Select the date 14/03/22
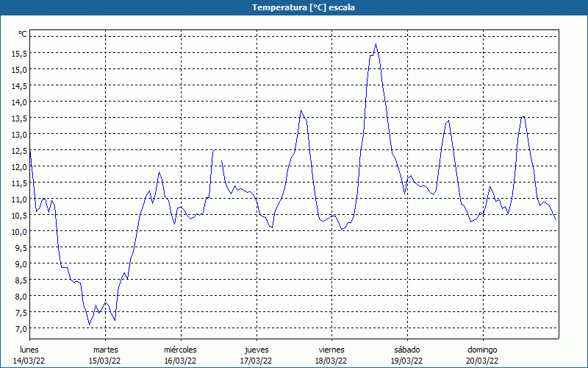The width and height of the screenshot is (588, 368). coord(29,361)
